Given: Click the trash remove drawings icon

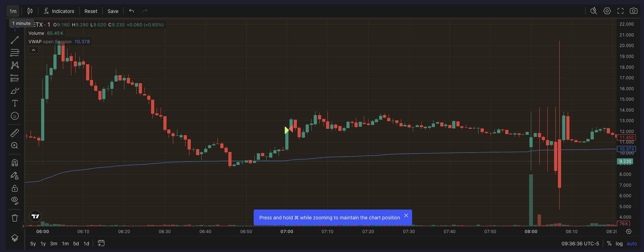Looking at the screenshot, I should coord(15,218).
